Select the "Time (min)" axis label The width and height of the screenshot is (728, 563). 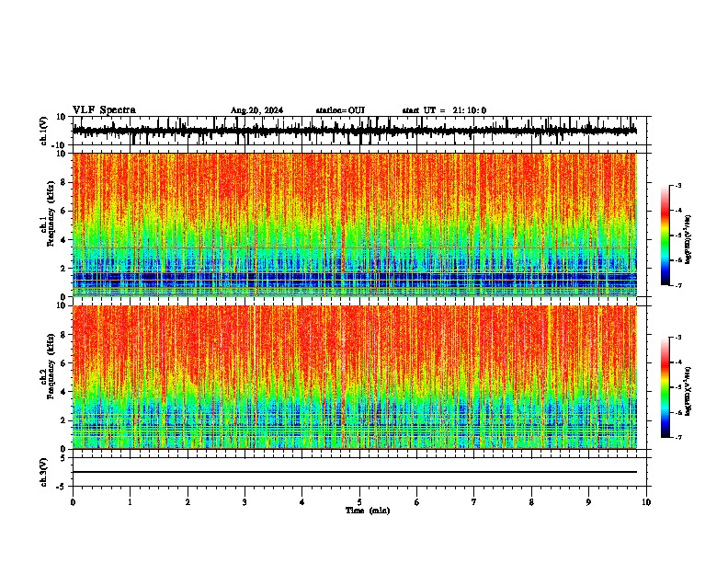[x=368, y=511]
